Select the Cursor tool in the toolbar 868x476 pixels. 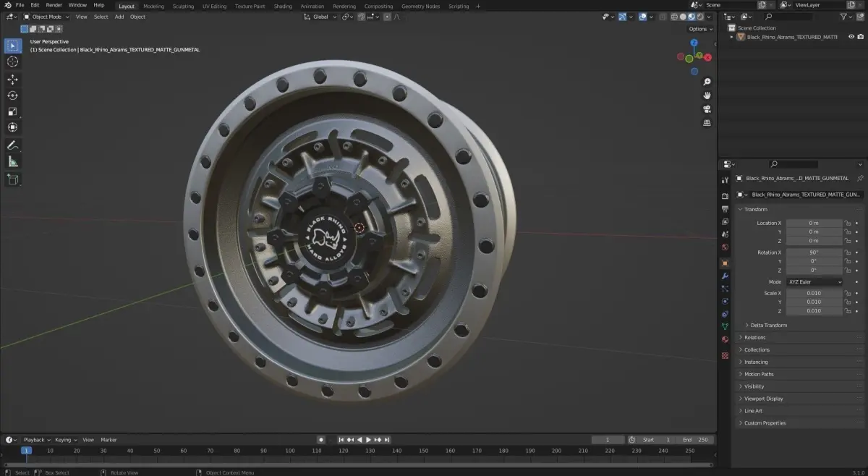pos(13,62)
